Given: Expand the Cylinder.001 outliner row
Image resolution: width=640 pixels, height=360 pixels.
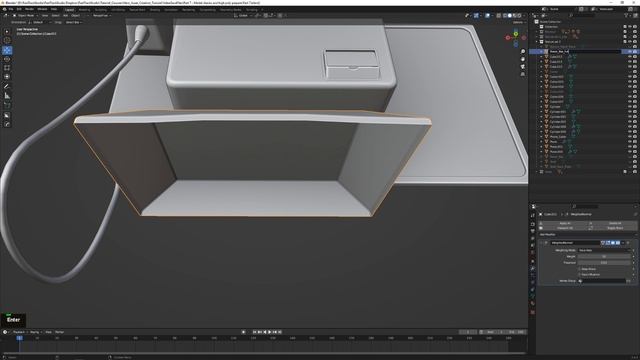Looking at the screenshot, I should point(542,111).
